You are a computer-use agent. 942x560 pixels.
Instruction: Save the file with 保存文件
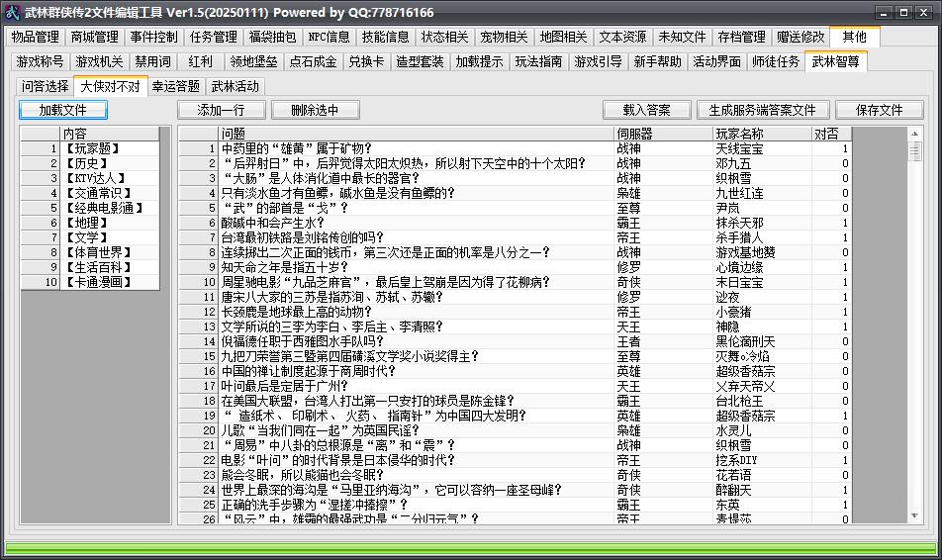pyautogui.click(x=879, y=110)
